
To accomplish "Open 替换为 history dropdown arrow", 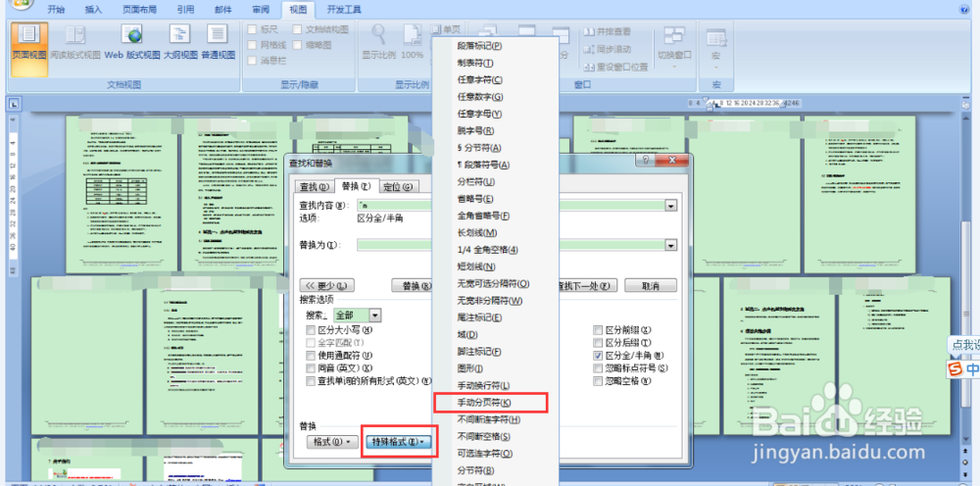I will coord(671,246).
